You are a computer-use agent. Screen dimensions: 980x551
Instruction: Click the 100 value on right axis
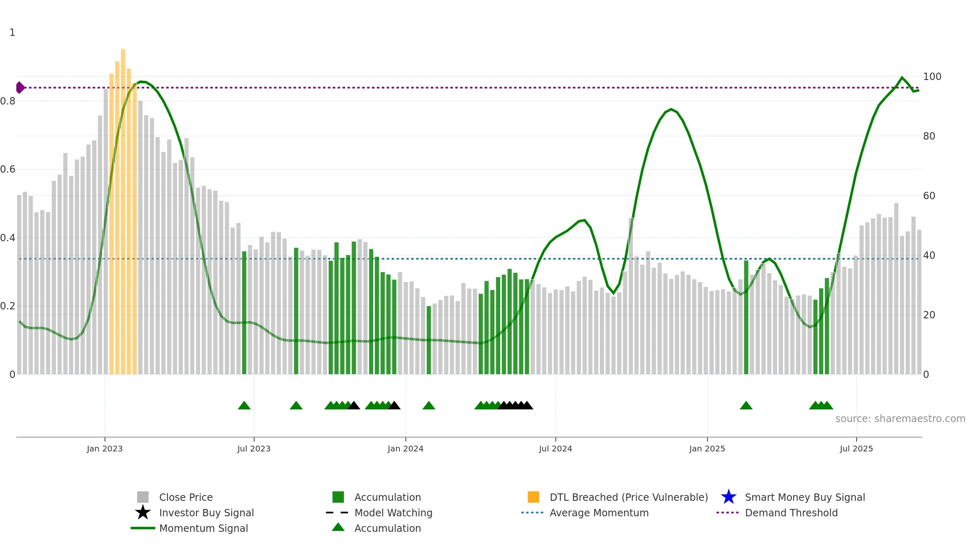(932, 77)
